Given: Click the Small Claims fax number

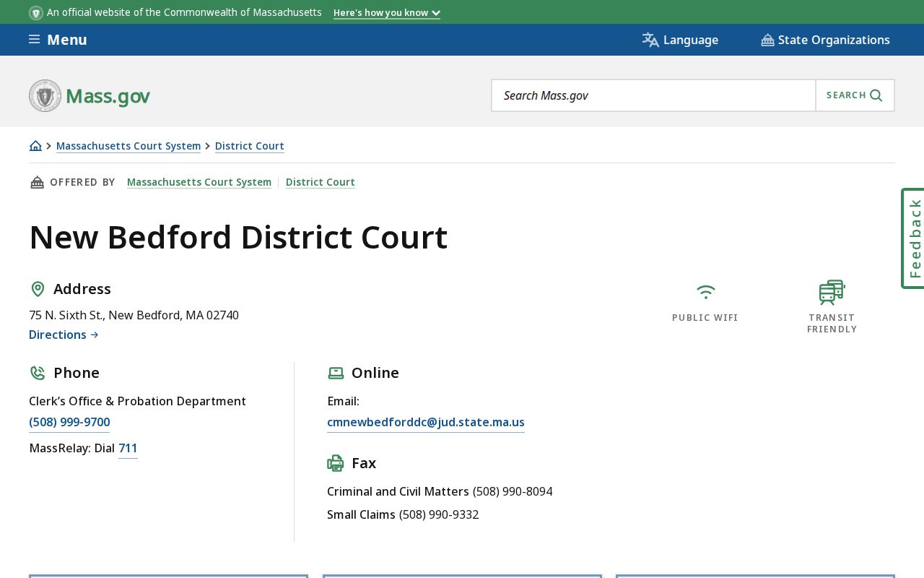Looking at the screenshot, I should point(439,514).
